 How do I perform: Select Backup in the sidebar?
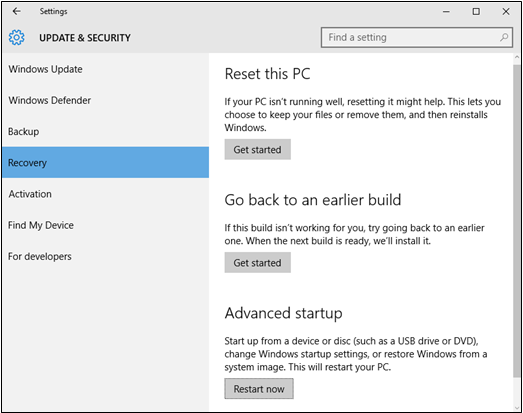pyautogui.click(x=105, y=131)
